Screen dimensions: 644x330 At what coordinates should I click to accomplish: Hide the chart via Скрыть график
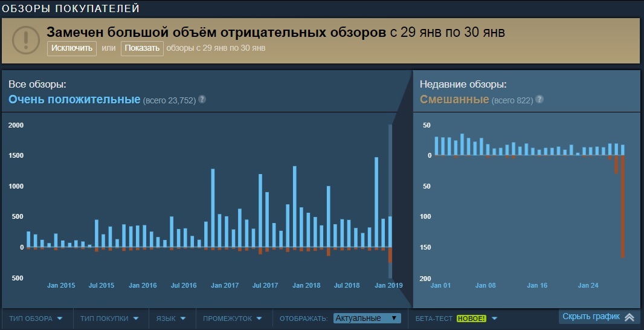coord(591,317)
